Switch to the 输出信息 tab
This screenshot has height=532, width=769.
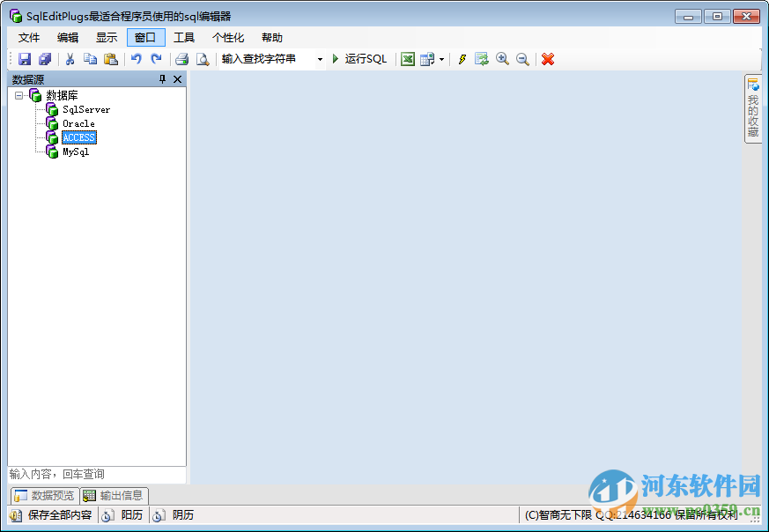tap(113, 495)
